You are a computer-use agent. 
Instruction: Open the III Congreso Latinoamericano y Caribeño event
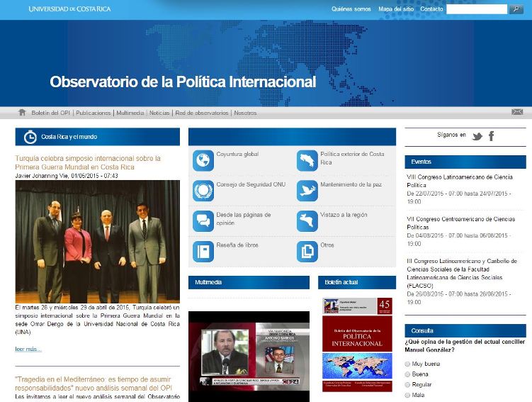tap(462, 274)
